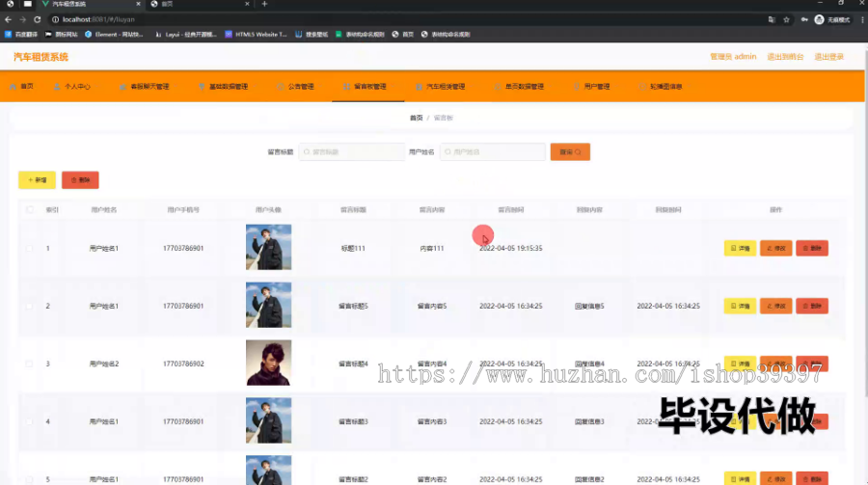
Task: Open the Layui bookmark
Action: [186, 35]
